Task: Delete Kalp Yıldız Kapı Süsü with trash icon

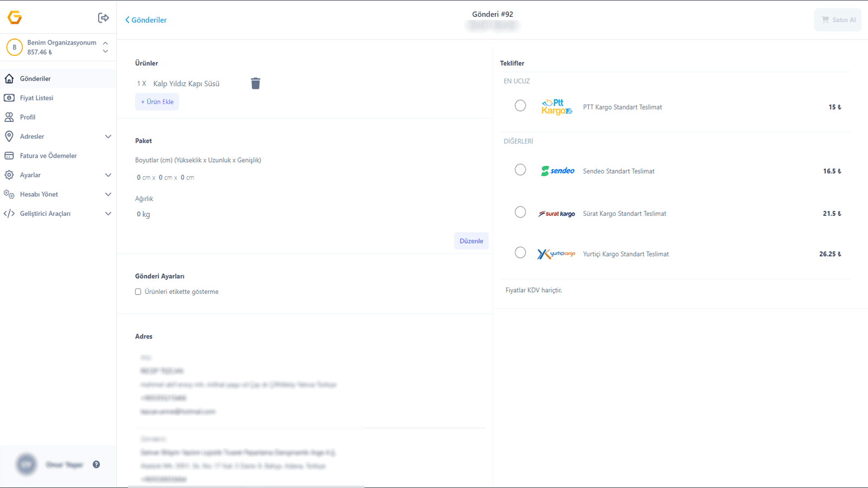Action: point(256,83)
